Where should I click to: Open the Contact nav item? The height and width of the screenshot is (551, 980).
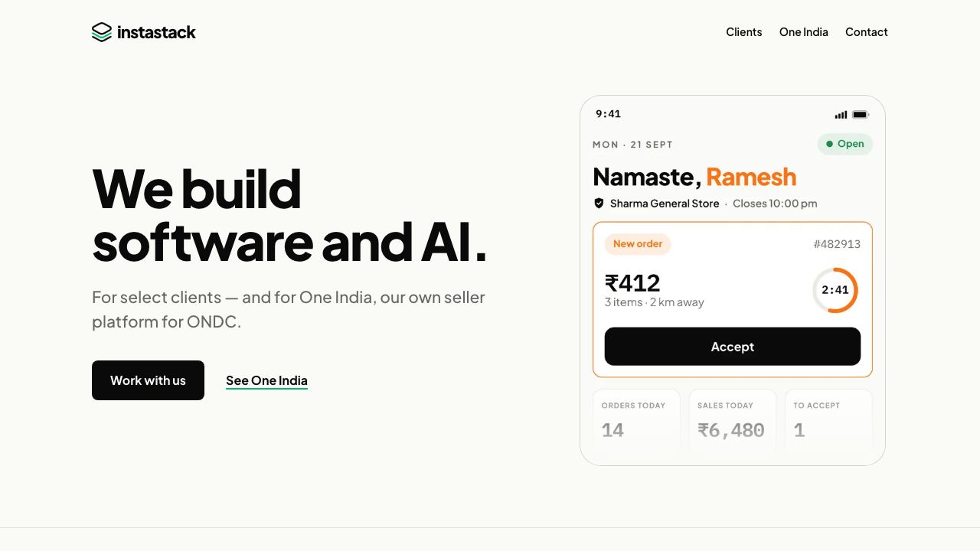click(x=867, y=32)
